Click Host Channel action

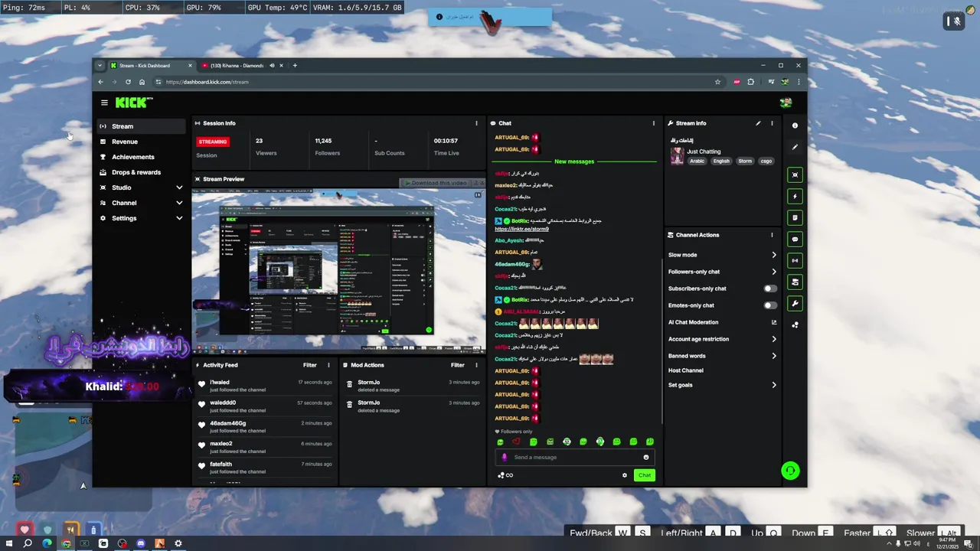point(686,370)
